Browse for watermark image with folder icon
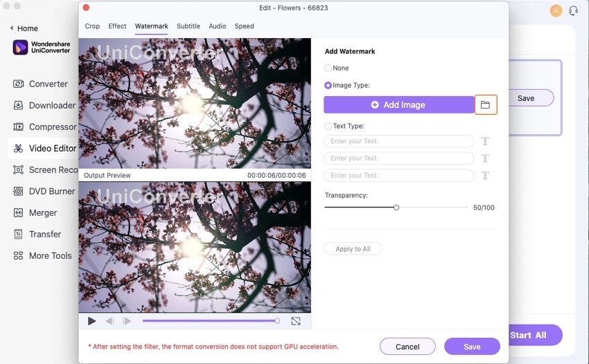Screen dimensions: 589x364 (x=485, y=104)
